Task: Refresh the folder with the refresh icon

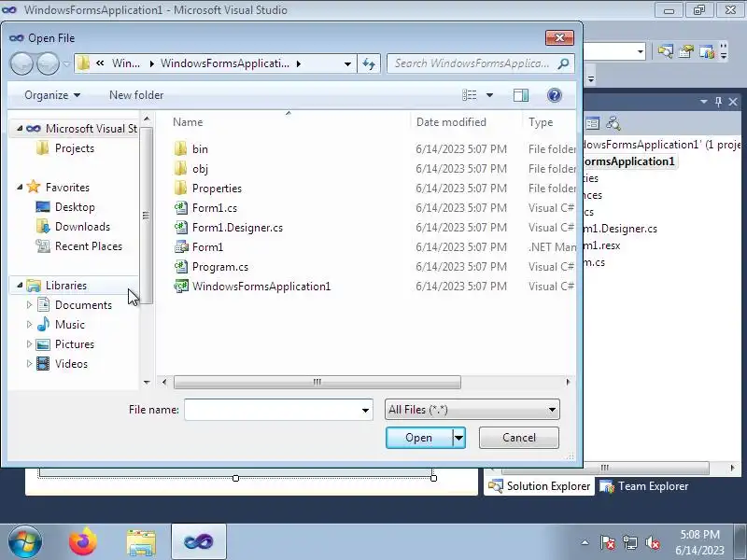Action: [x=369, y=63]
